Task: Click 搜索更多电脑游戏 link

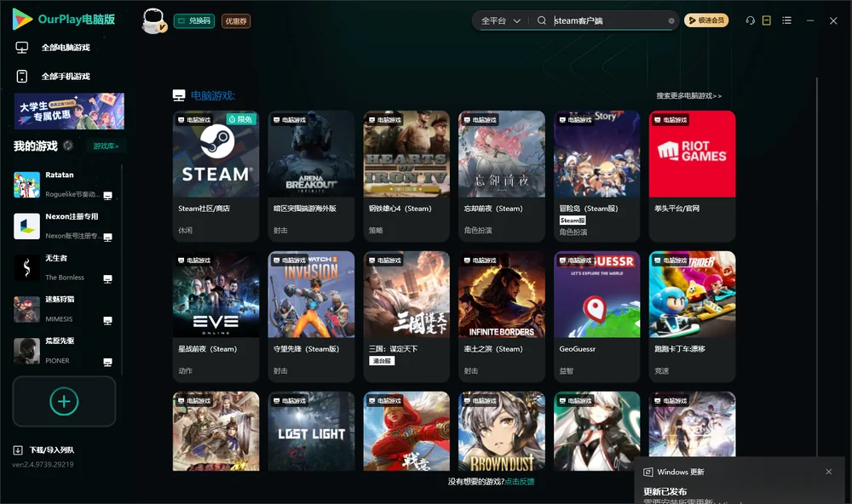Action: [688, 95]
